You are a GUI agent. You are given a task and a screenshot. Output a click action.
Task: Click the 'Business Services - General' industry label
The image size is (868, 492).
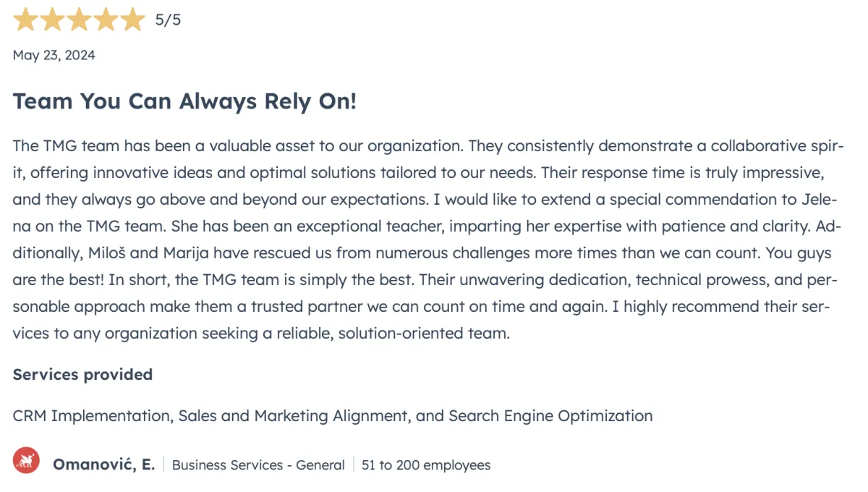pyautogui.click(x=258, y=465)
